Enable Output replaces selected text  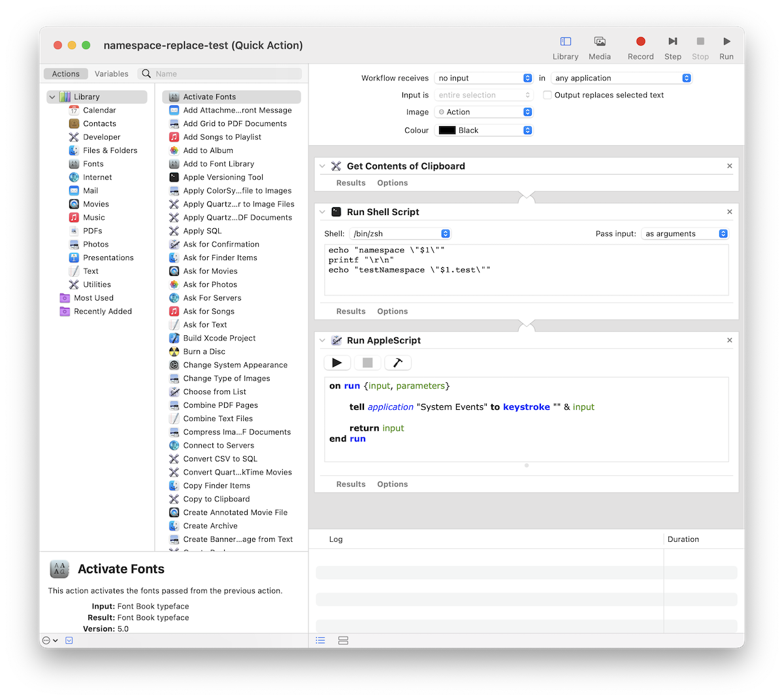(547, 95)
